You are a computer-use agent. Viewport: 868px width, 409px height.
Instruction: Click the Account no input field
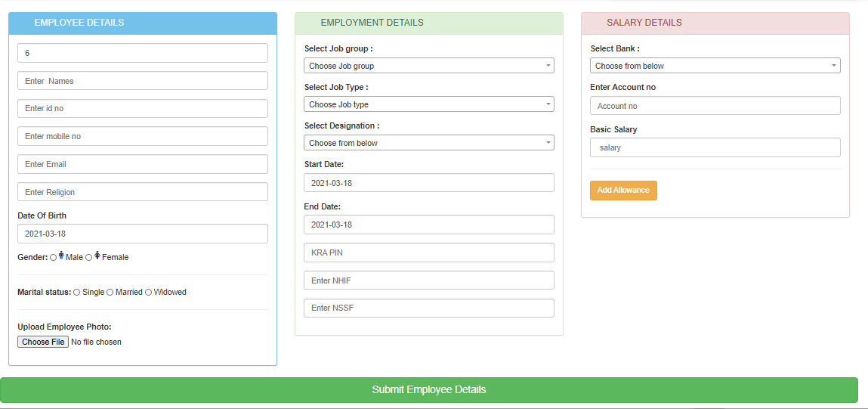click(715, 106)
